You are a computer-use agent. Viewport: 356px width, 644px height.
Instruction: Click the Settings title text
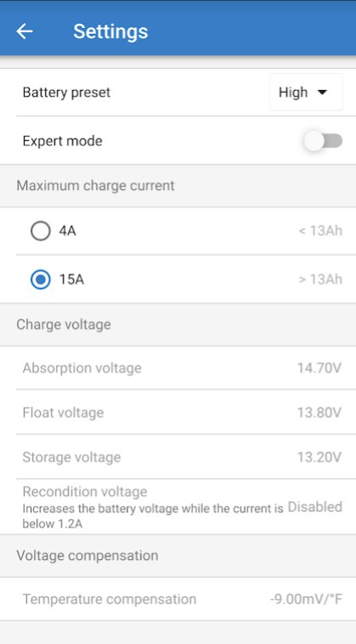pyautogui.click(x=110, y=31)
